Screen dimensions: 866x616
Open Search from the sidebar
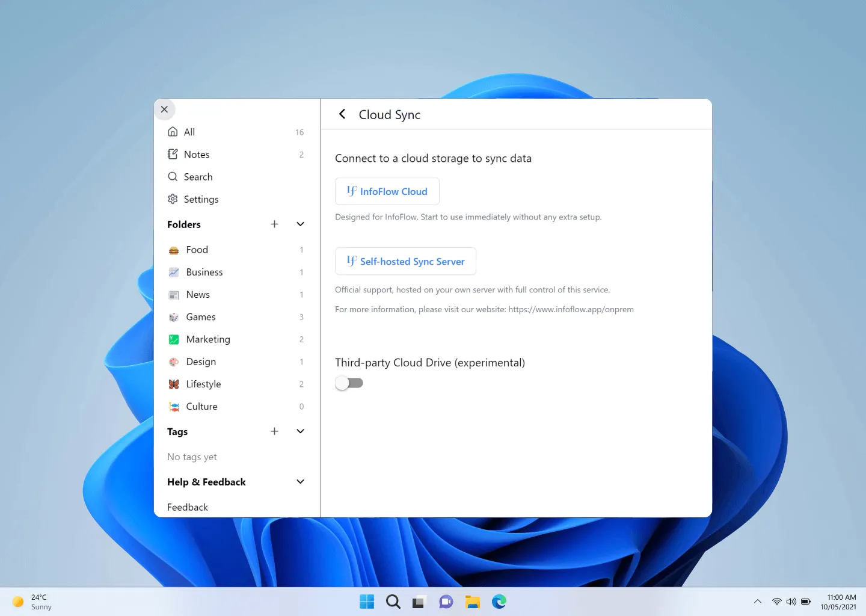click(x=198, y=176)
